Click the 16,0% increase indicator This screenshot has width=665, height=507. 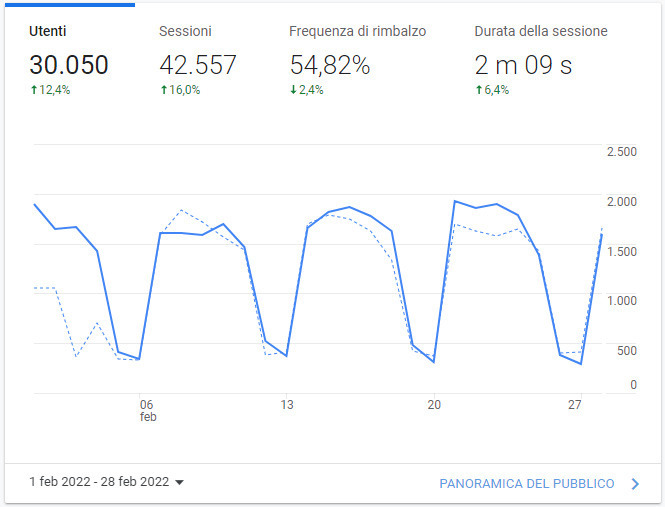180,90
